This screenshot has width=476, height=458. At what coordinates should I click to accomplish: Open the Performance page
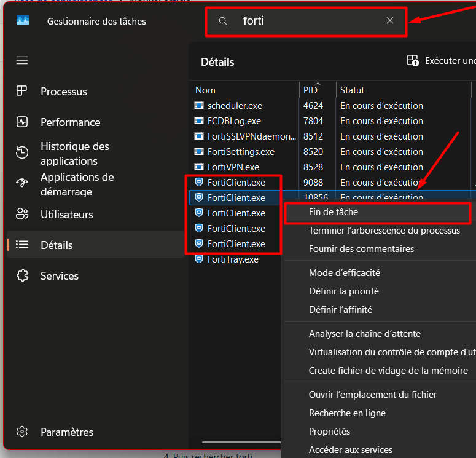[x=96, y=122]
